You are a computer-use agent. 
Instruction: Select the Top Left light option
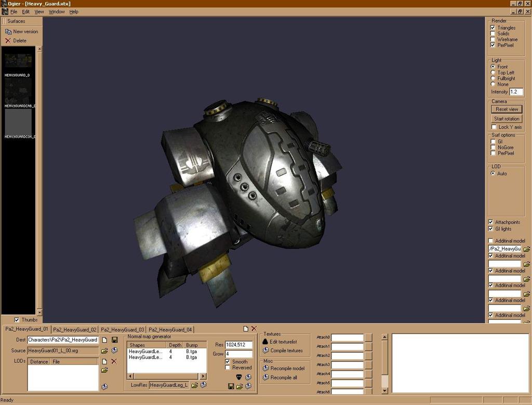click(493, 73)
